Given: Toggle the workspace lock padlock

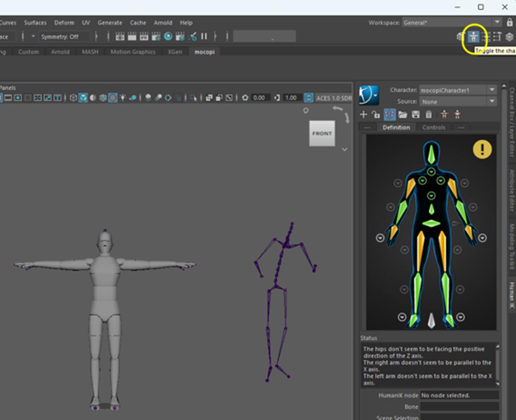Looking at the screenshot, I should pyautogui.click(x=509, y=23).
